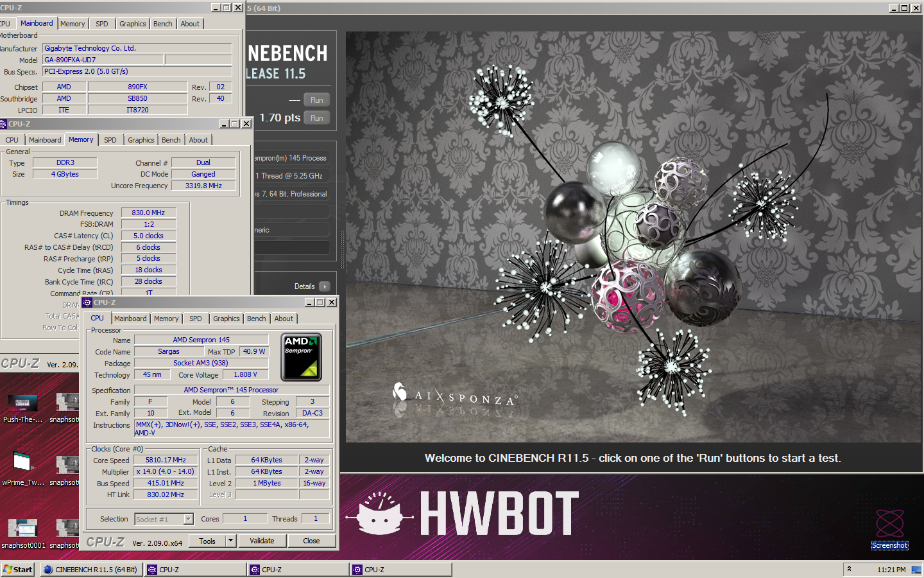The image size is (924, 578).
Task: Click the Manufacturer field Gigabyte Technology
Action: (x=137, y=48)
